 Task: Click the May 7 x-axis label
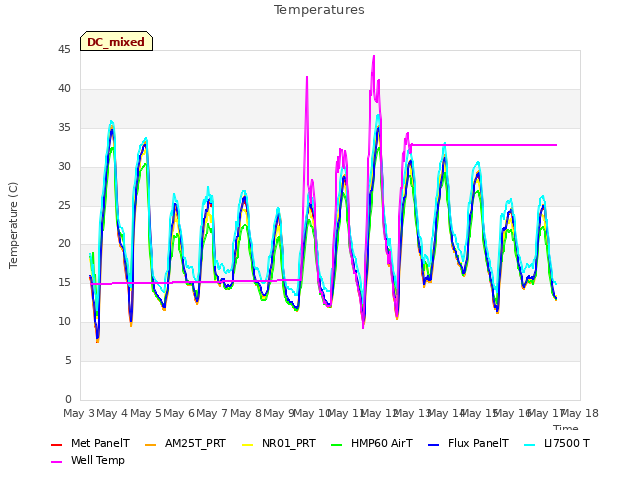[212, 413]
